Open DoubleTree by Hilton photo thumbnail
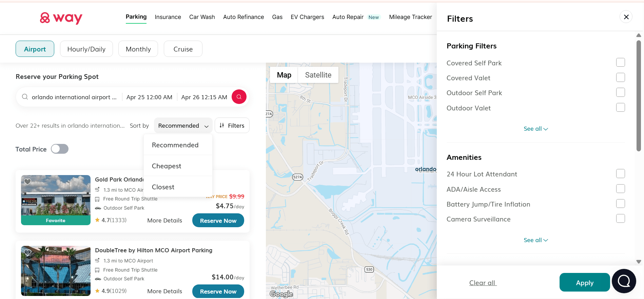The height and width of the screenshot is (299, 644). [56, 271]
